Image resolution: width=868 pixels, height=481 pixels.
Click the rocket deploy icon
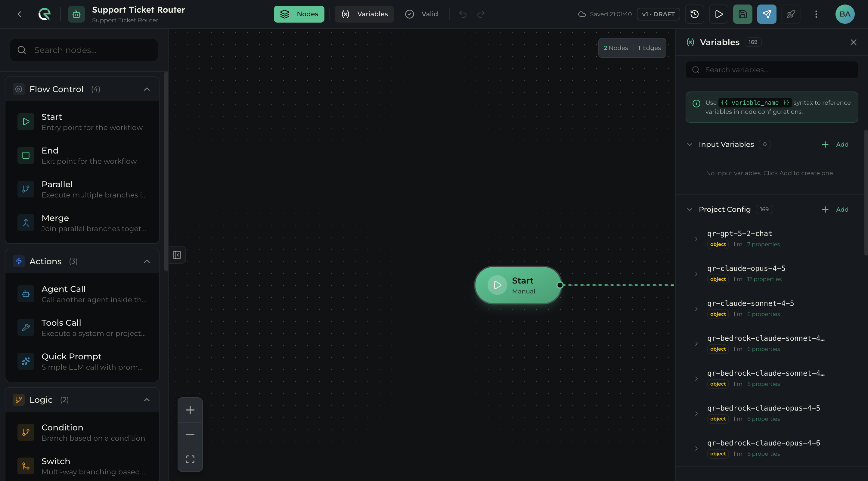tap(791, 14)
